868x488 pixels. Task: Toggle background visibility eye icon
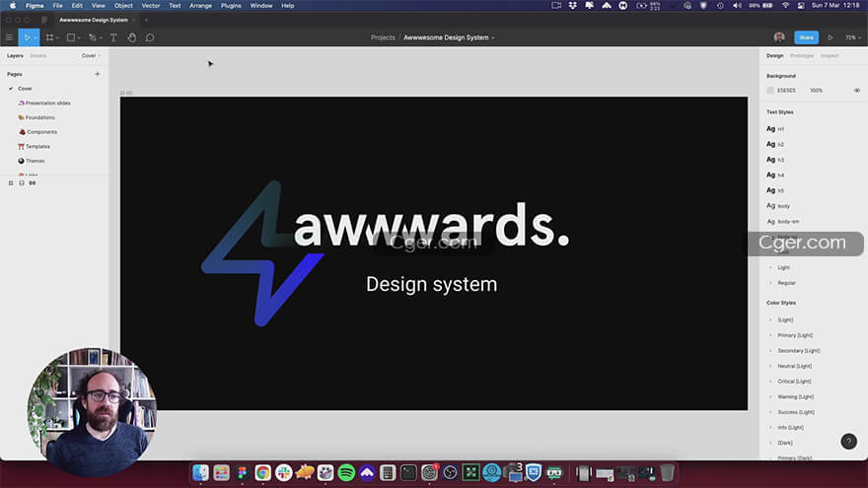[x=856, y=90]
